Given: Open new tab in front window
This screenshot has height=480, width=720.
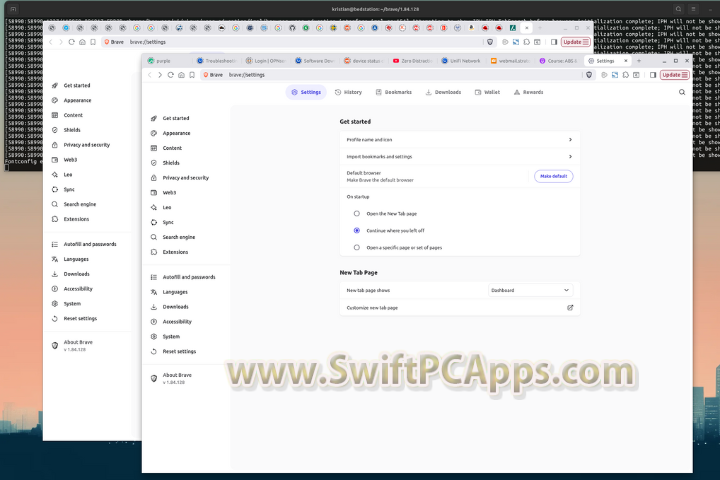Looking at the screenshot, I should [639, 61].
